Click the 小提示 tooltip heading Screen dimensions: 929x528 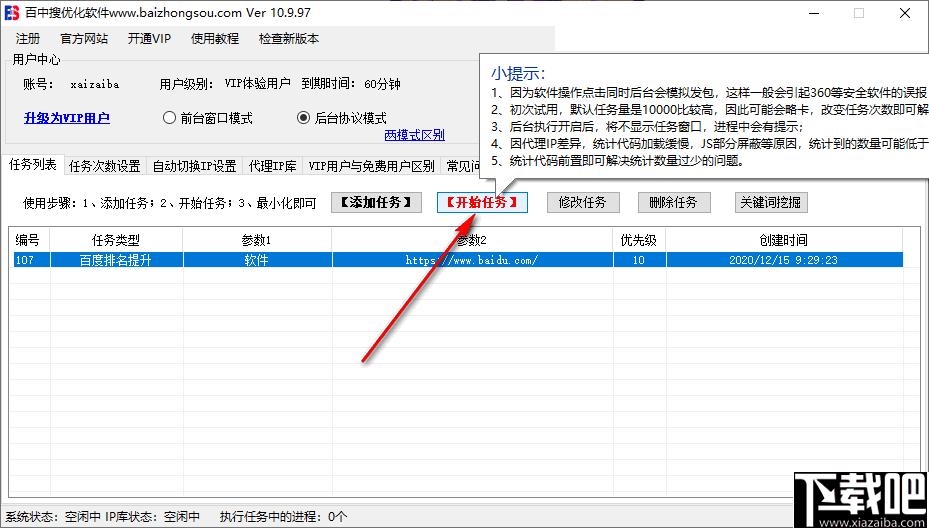coord(518,73)
